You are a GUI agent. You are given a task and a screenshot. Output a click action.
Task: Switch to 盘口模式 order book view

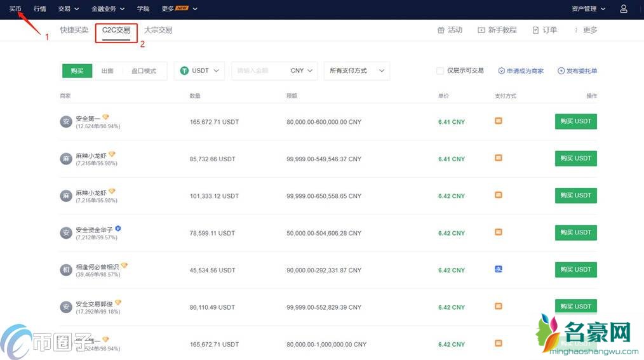pyautogui.click(x=144, y=71)
